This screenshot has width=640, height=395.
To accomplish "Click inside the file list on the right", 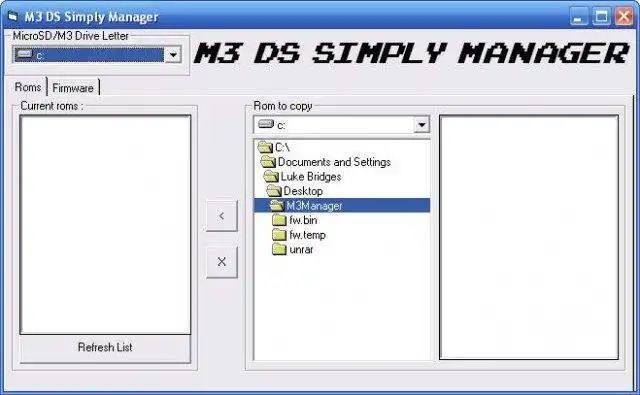I will (529, 237).
